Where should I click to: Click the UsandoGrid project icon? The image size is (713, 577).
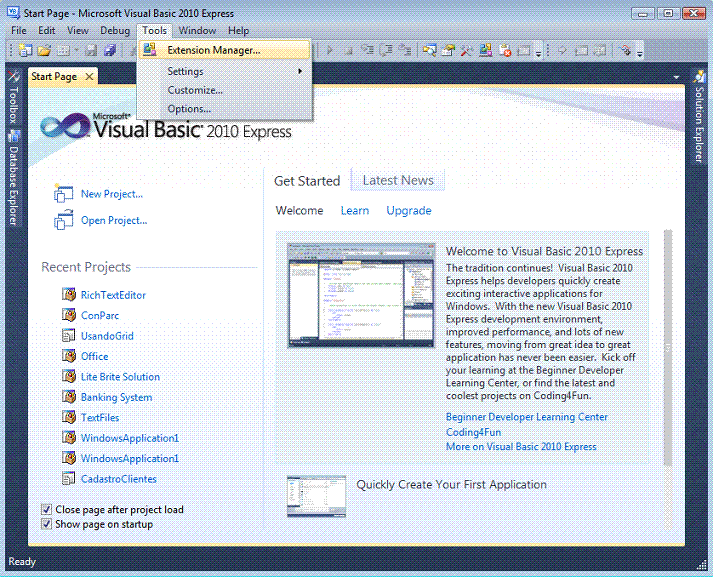tap(69, 336)
